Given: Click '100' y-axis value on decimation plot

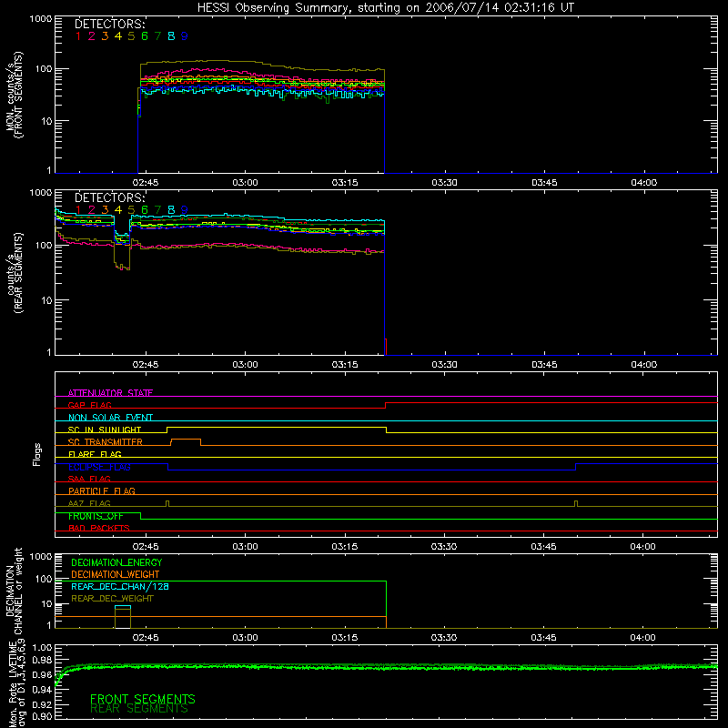Looking at the screenshot, I should point(44,579).
